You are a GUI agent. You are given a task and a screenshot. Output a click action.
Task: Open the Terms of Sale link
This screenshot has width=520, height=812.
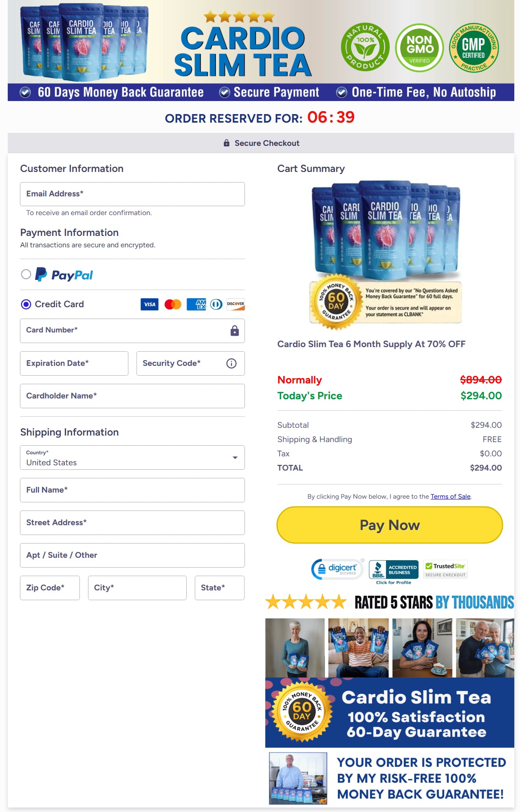pos(450,496)
